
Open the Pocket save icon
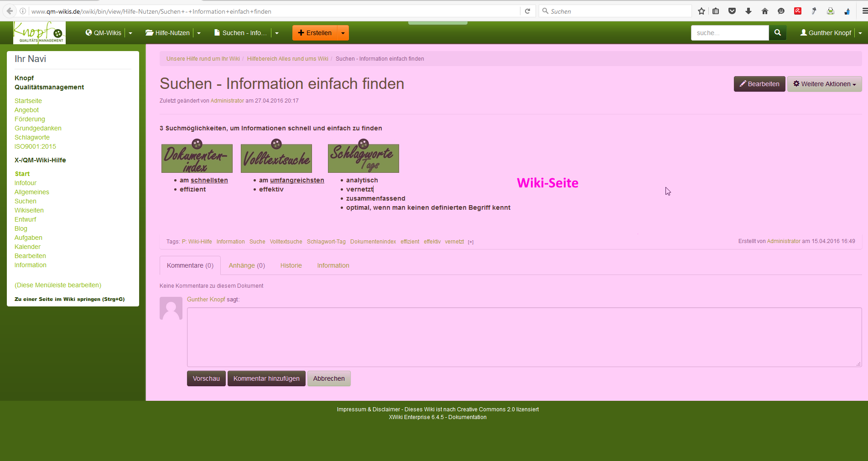tap(732, 11)
